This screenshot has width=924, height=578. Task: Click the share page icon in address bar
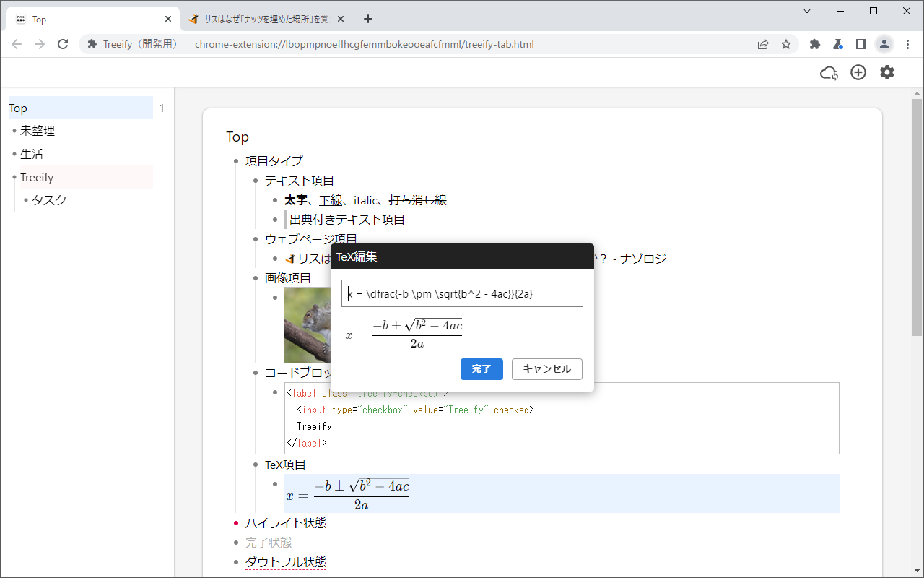pyautogui.click(x=763, y=44)
